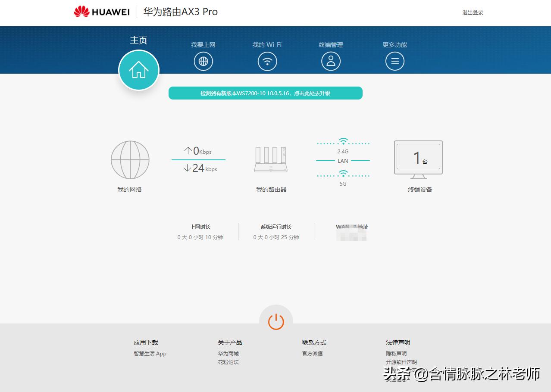Click the HUAWEI logo
This screenshot has height=392, width=551.
[102, 12]
